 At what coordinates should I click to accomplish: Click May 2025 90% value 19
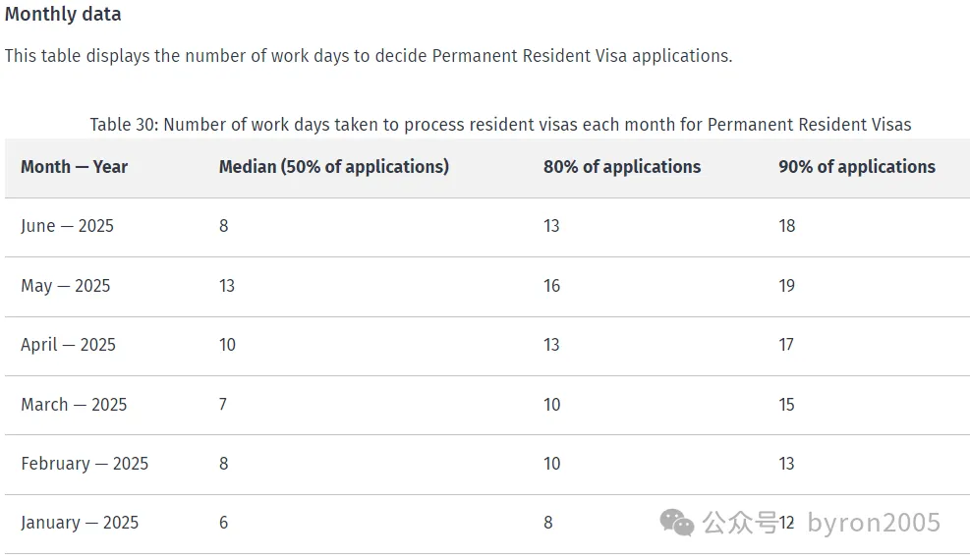click(x=786, y=286)
